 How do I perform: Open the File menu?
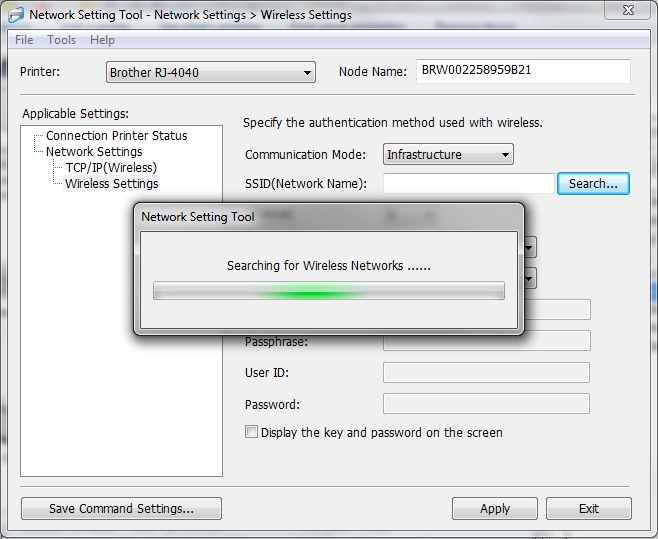pyautogui.click(x=24, y=40)
